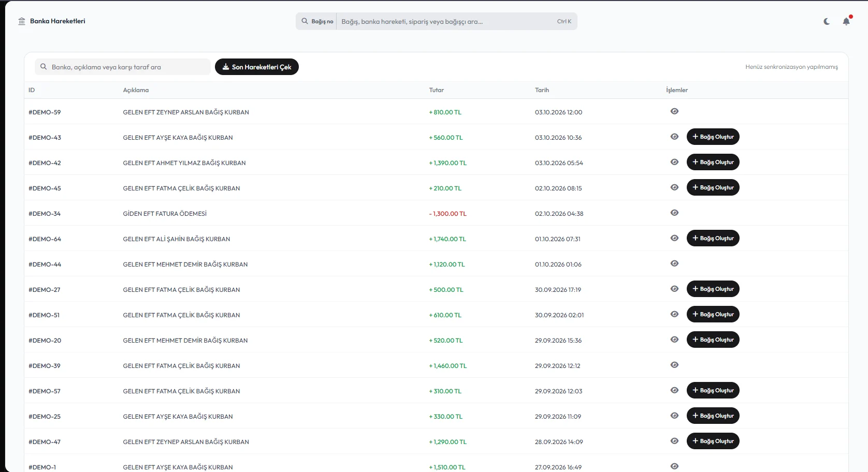Click the Henüz senkronizasyon yapılmamış status text
Screen dimensions: 868x472
tap(791, 67)
